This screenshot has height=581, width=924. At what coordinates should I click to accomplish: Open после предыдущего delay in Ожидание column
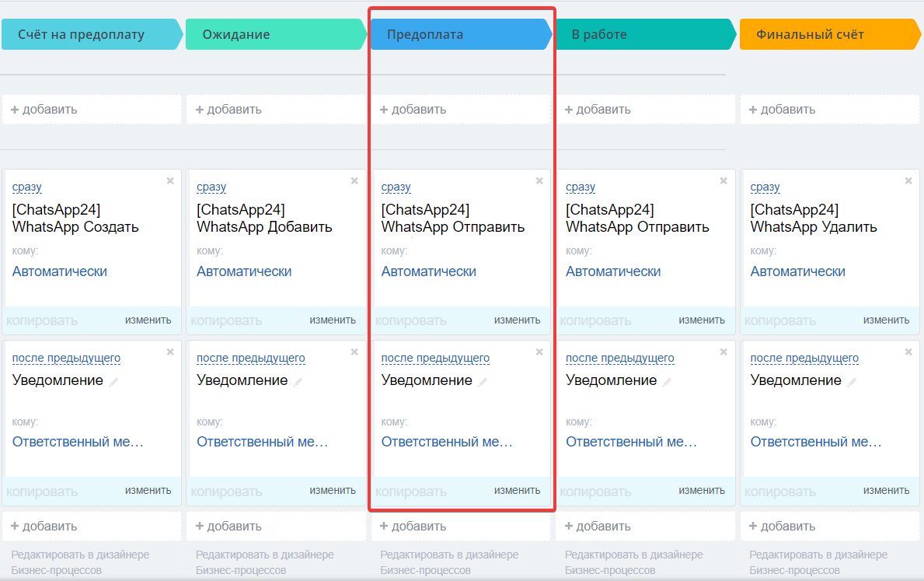point(250,359)
